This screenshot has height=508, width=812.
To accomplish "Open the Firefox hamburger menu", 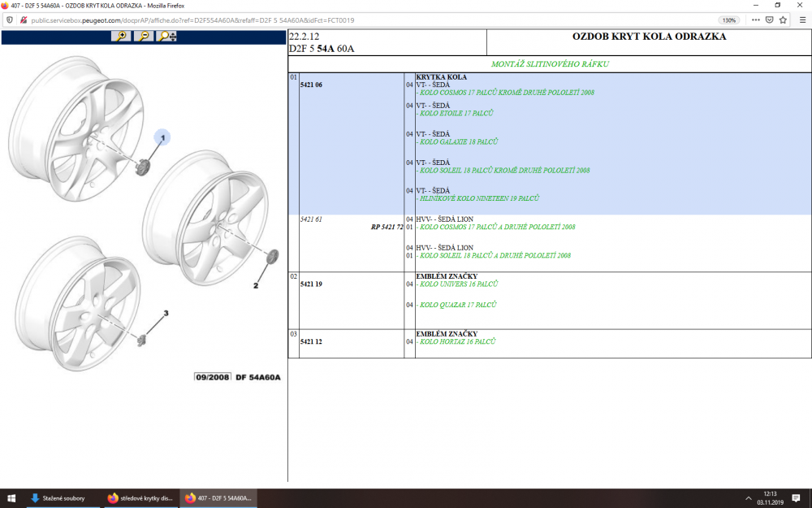I will coord(803,20).
